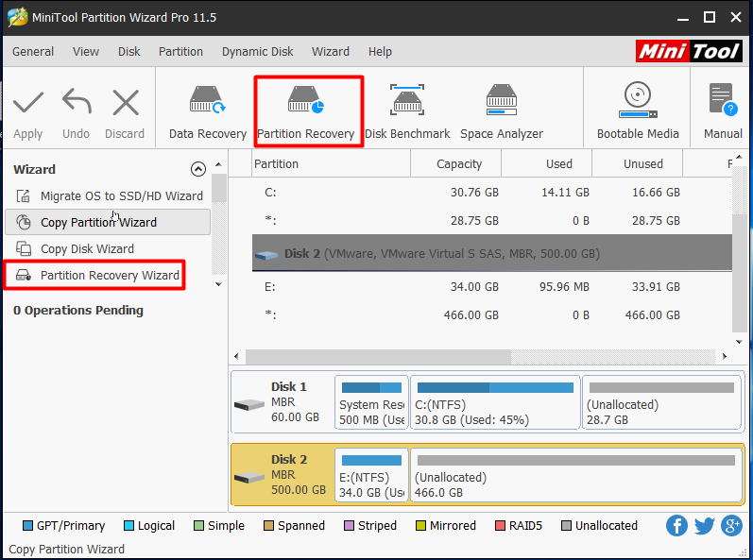Screen dimensions: 753x560
Task: Click the Discard X icon
Action: [x=126, y=102]
